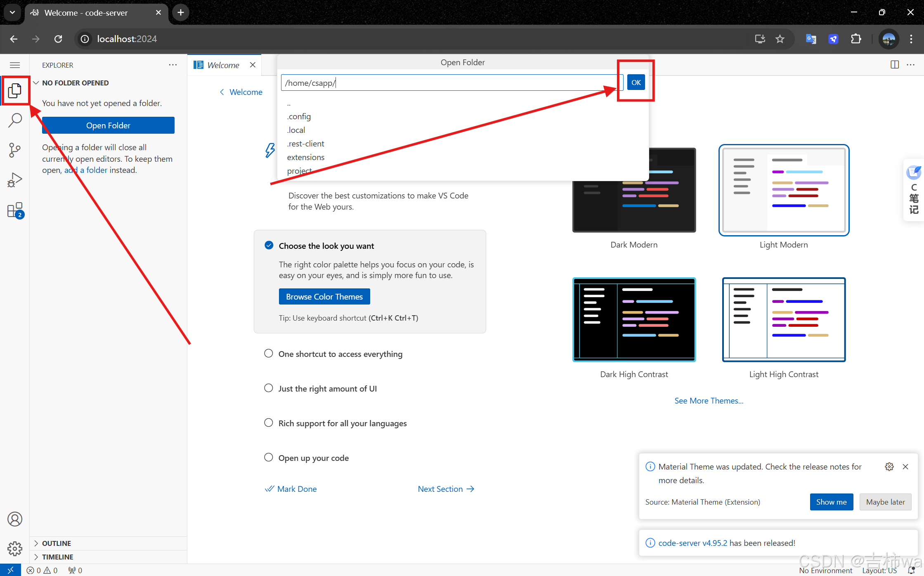Split the editor using the top-right icon
924x576 pixels.
[894, 65]
